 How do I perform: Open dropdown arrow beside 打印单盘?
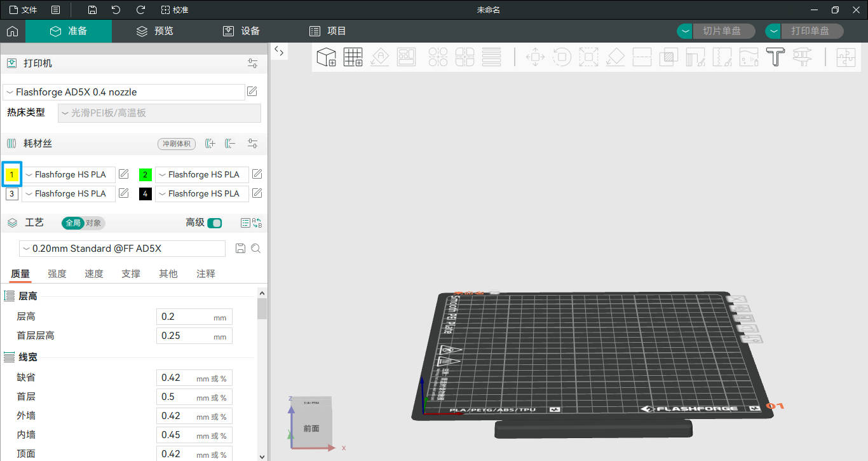tap(773, 31)
